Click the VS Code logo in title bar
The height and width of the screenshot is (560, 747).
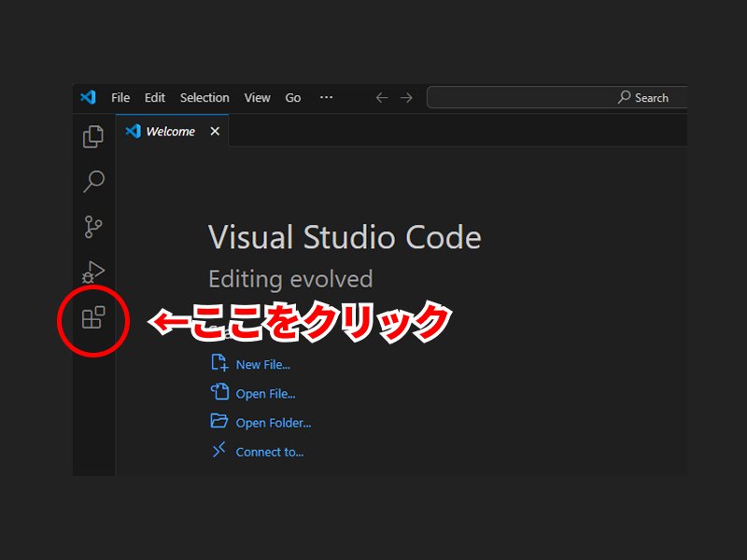[88, 97]
